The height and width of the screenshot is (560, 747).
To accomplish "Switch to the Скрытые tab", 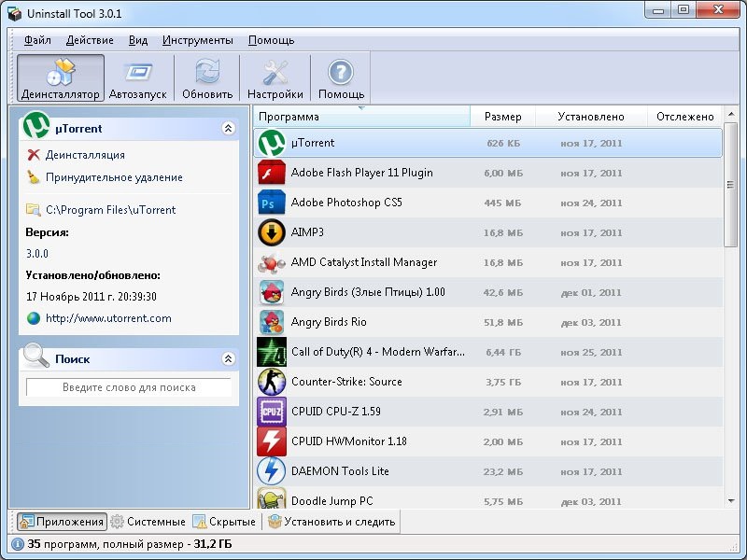I will [224, 522].
